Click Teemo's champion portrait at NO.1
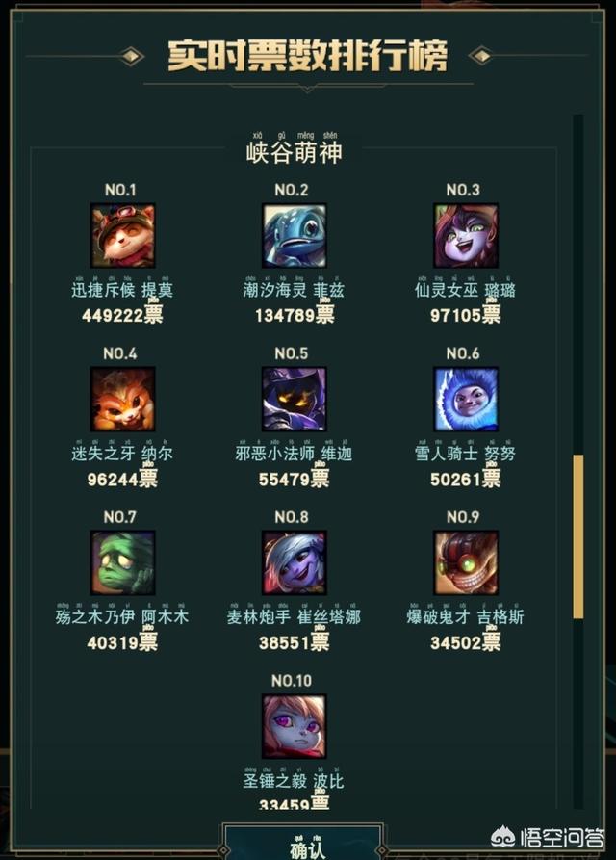 (x=123, y=236)
